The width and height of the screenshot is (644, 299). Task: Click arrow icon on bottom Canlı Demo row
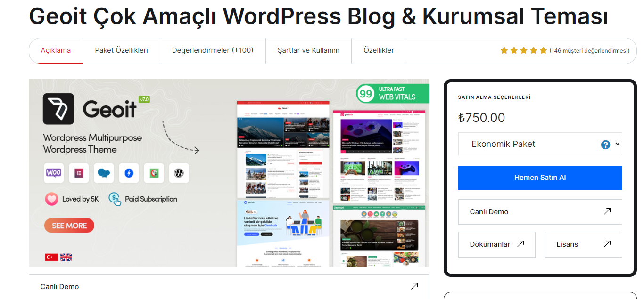414,286
